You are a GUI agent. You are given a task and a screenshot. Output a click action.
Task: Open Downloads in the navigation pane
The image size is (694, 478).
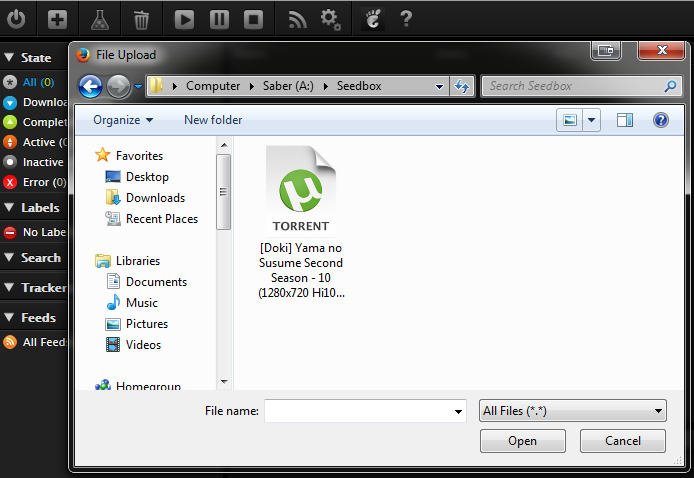(145, 198)
